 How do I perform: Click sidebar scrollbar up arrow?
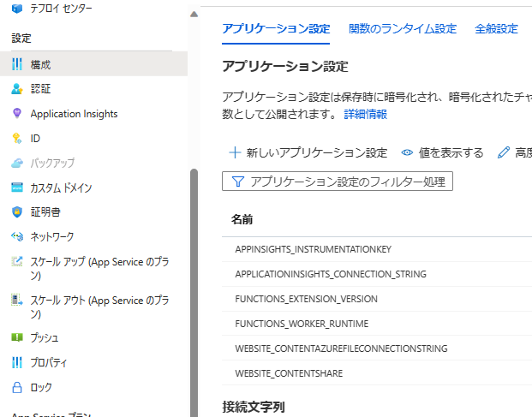(194, 14)
